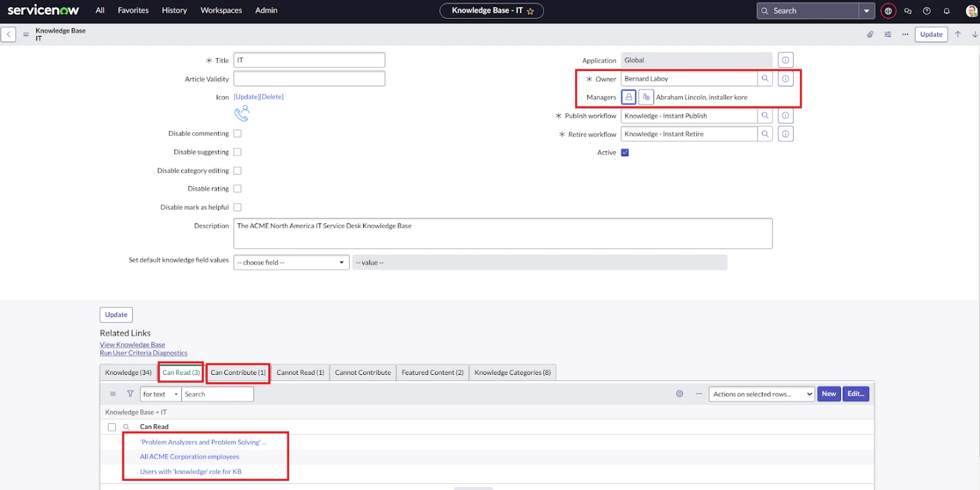Open the personalize form sliders icon

point(888,34)
